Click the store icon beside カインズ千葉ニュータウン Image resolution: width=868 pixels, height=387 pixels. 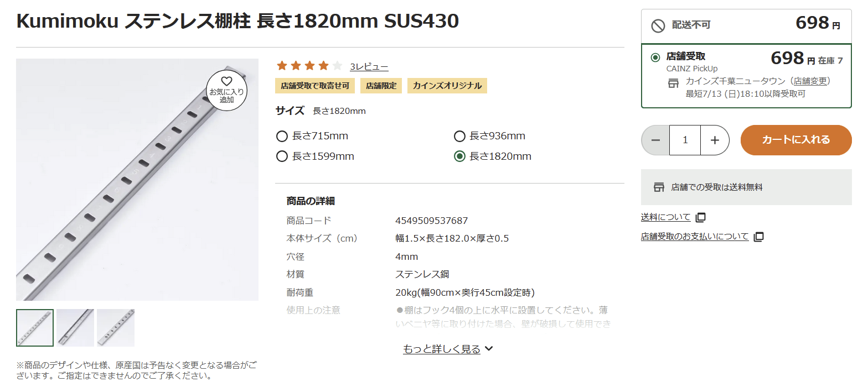673,83
